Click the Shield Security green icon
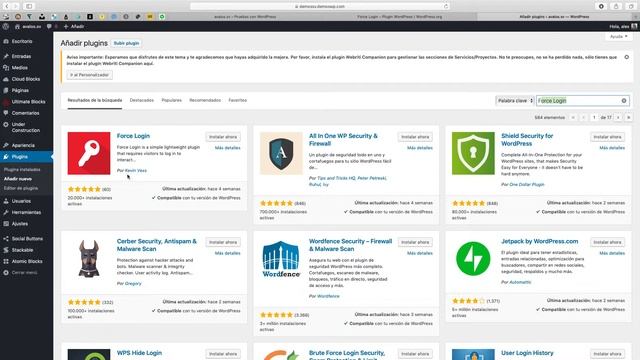Viewport: 640px width, 360px height. (473, 153)
